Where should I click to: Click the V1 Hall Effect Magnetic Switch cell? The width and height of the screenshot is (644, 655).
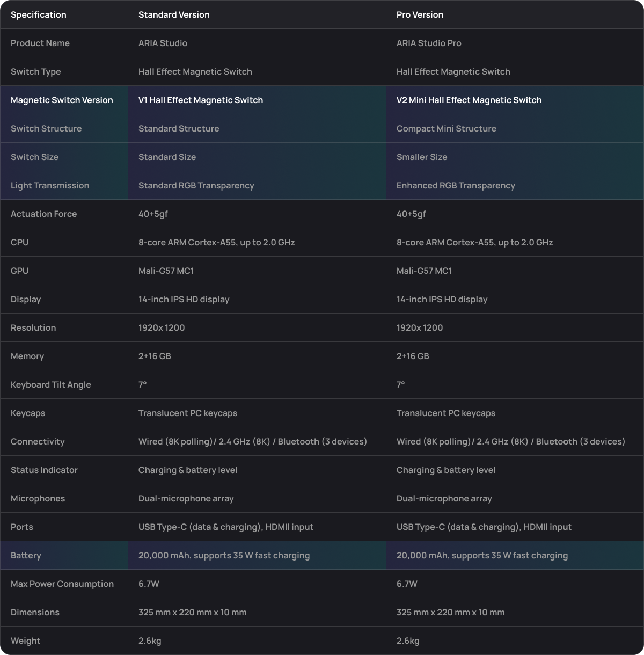pos(201,100)
